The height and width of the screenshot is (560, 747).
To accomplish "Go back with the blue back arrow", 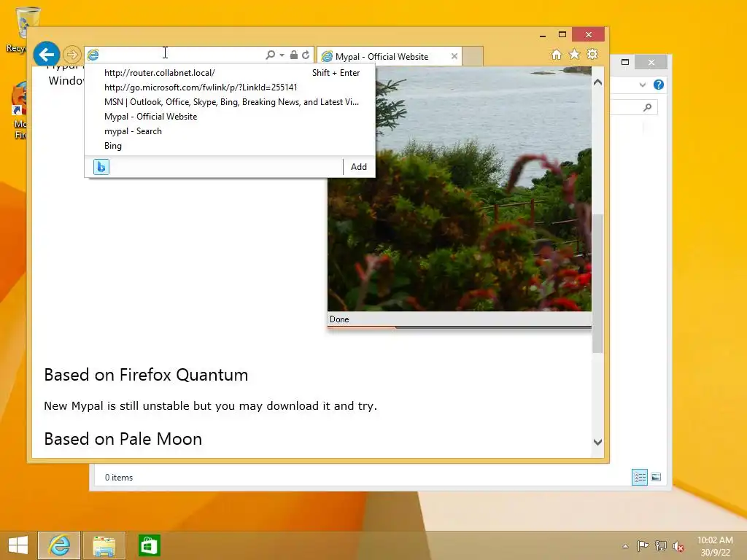I will (46, 55).
